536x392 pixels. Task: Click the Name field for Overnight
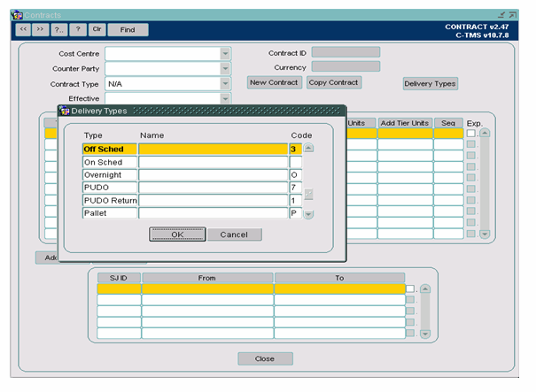[x=214, y=175]
